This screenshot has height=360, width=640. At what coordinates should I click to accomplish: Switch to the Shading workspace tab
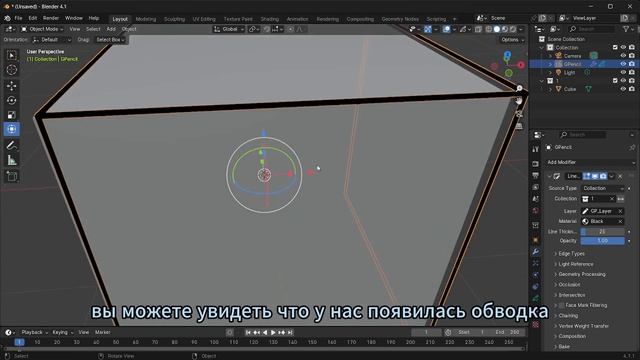click(269, 19)
